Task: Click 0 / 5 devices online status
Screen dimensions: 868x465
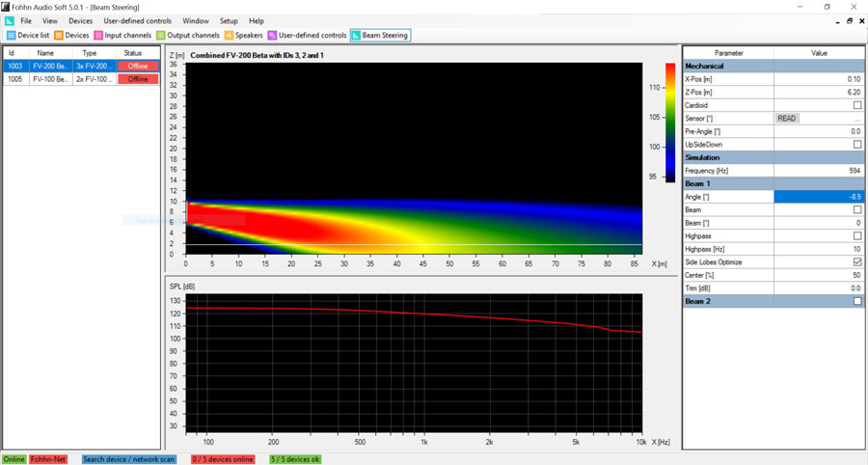Action: (x=223, y=459)
